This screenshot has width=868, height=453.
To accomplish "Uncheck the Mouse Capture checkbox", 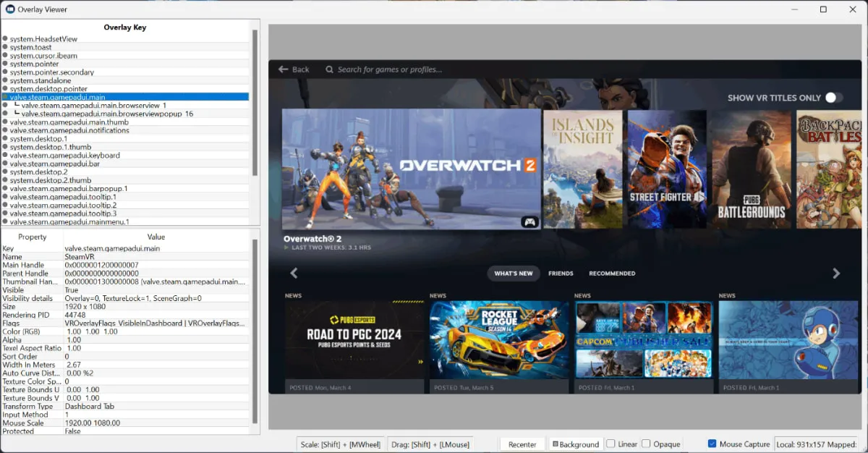I will pyautogui.click(x=712, y=444).
